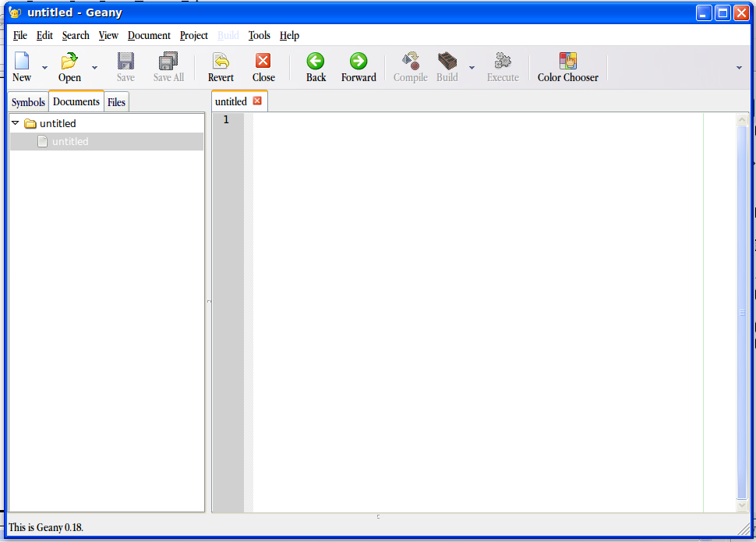Screen dimensions: 756x542
Task: Click the editor's vertical scrollbar
Action: point(742,312)
